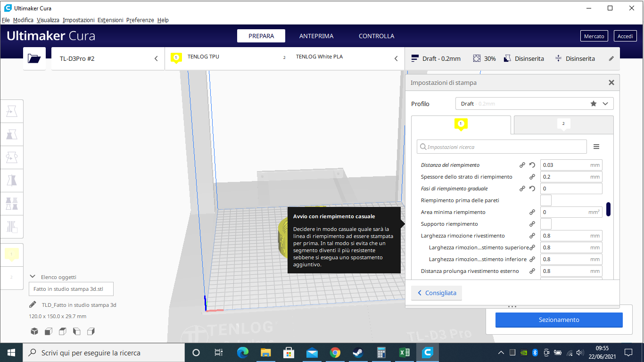Select Fatto in studio stampa 3d.stl object

click(x=71, y=289)
